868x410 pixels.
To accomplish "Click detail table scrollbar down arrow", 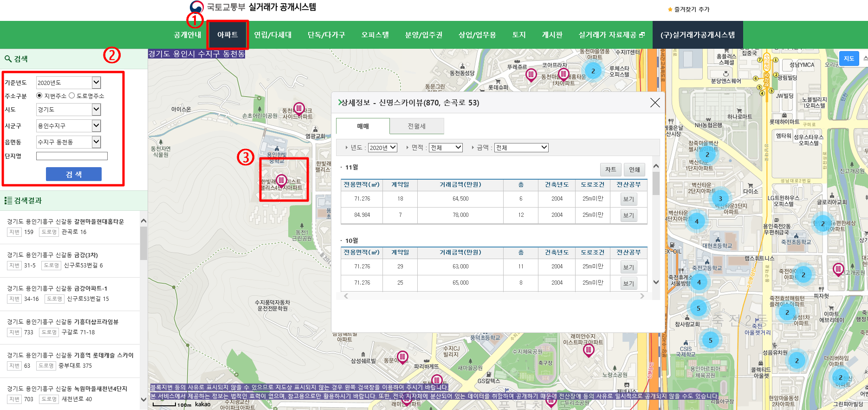I will pyautogui.click(x=656, y=282).
